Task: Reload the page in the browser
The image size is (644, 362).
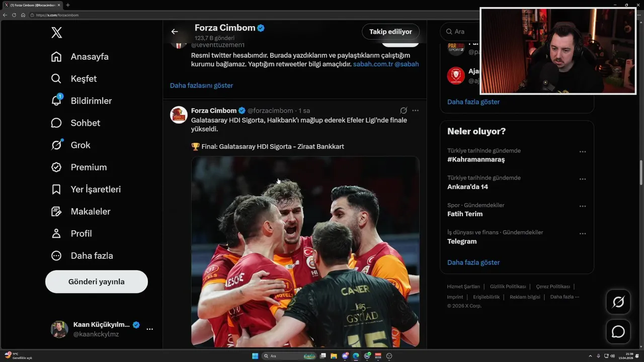Action: 14,15
